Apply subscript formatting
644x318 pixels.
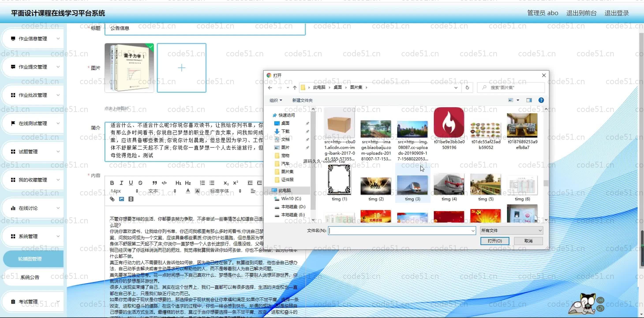tap(226, 183)
